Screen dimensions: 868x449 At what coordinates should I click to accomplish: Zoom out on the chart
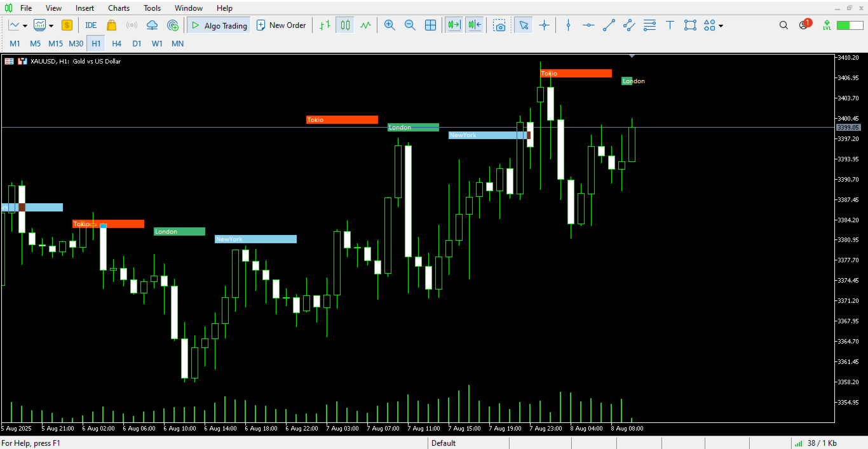[x=410, y=25]
